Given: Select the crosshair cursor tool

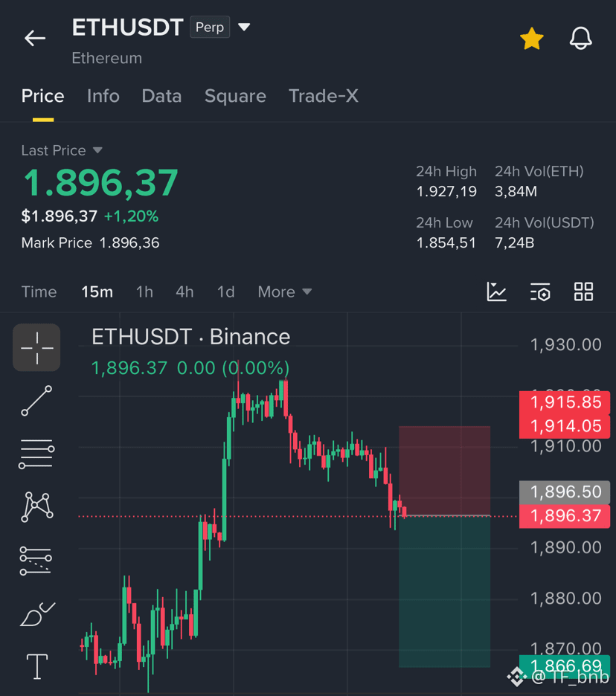Looking at the screenshot, I should coord(37,347).
